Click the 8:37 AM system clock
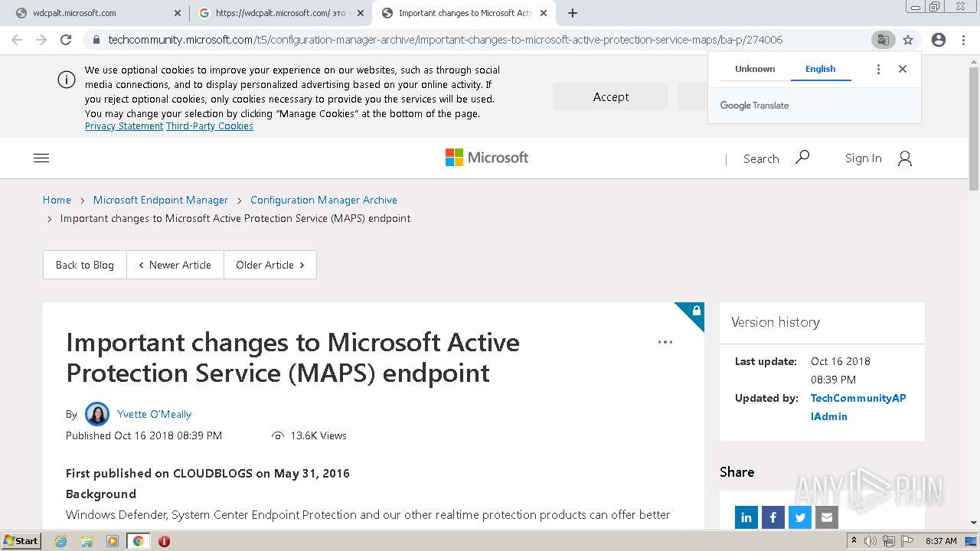 click(x=941, y=541)
